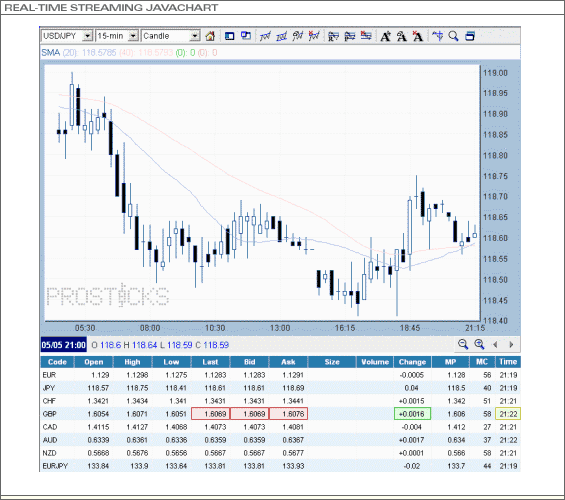
Task: Zoom in the chart with plus magnifier
Action: click(479, 344)
